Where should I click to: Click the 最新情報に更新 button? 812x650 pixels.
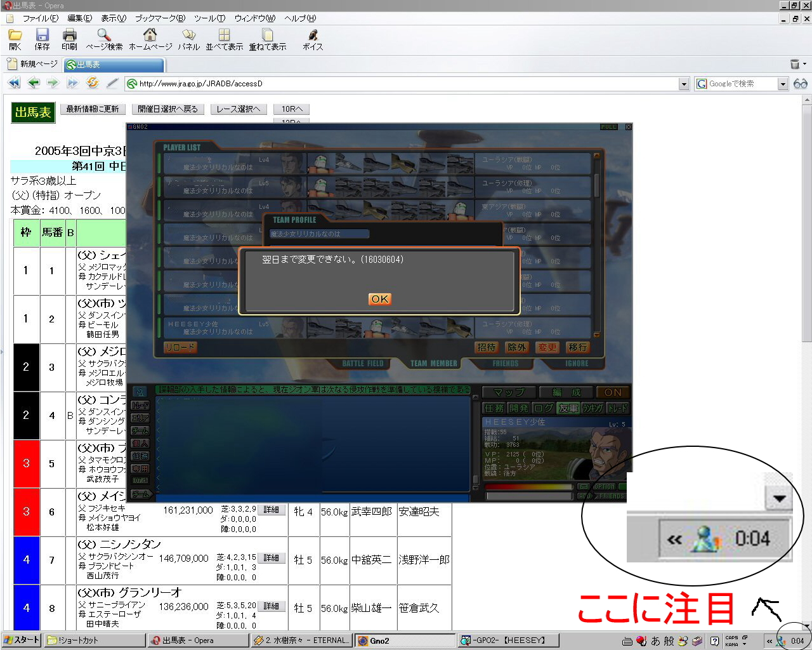(93, 109)
